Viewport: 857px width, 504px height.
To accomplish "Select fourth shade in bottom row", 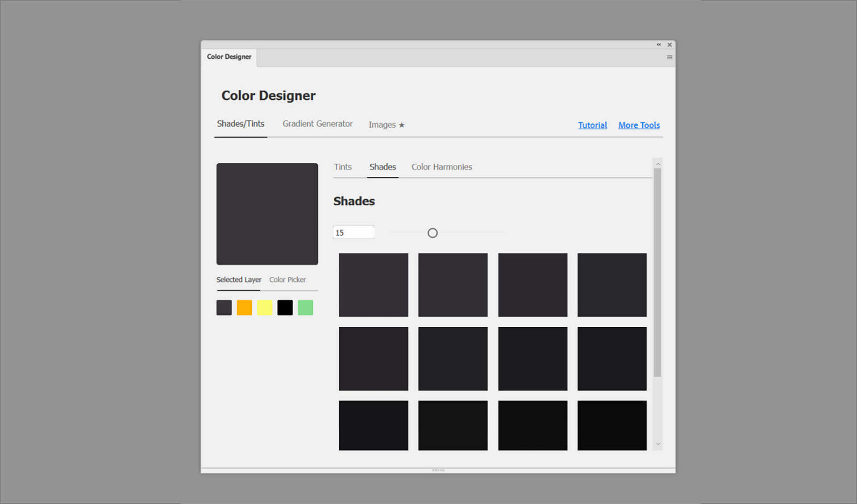I will 612,425.
